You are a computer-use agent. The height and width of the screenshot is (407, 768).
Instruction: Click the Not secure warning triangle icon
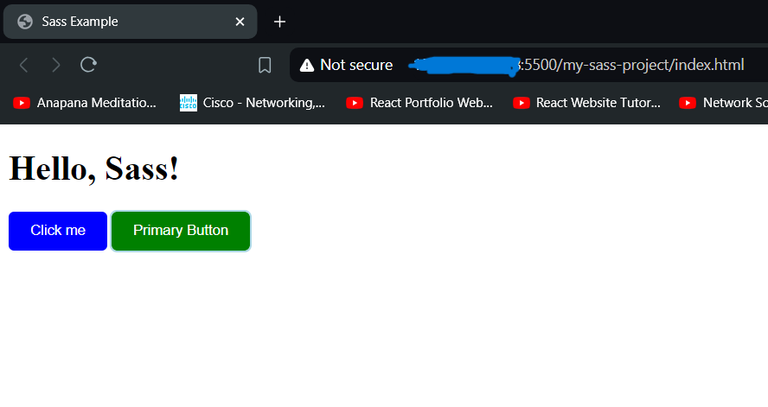tap(307, 65)
